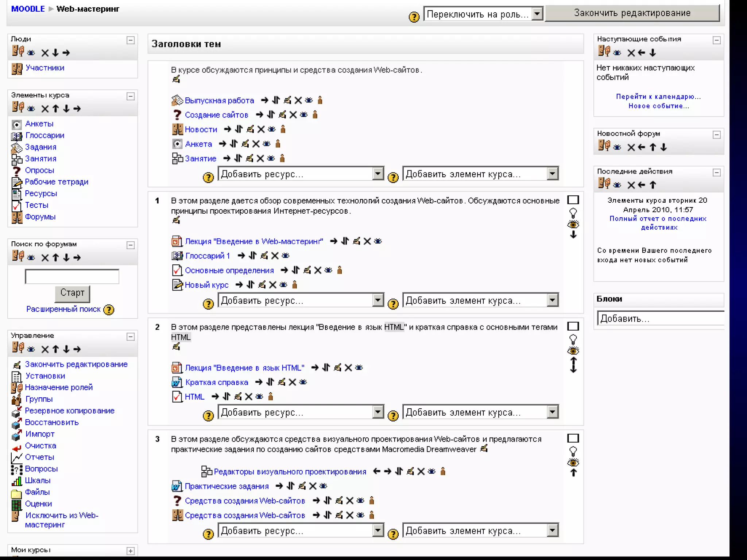Open Глоссарии in Элементы курса

[44, 136]
